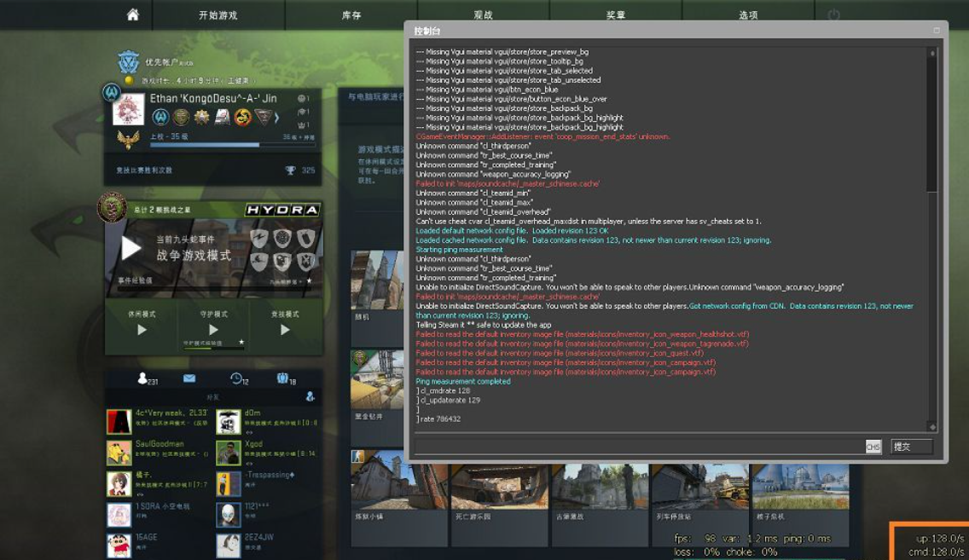Image resolution: width=969 pixels, height=560 pixels.
Task: Select the dark triangular pennant badge
Action: 263,117
